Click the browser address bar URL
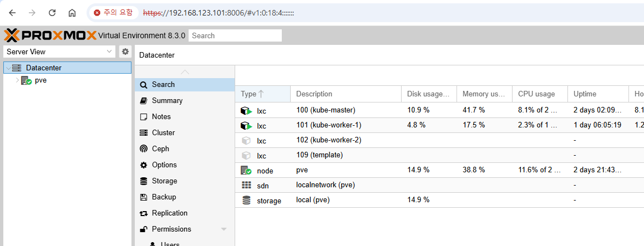Viewport: 644px width, 246px height. (x=219, y=13)
